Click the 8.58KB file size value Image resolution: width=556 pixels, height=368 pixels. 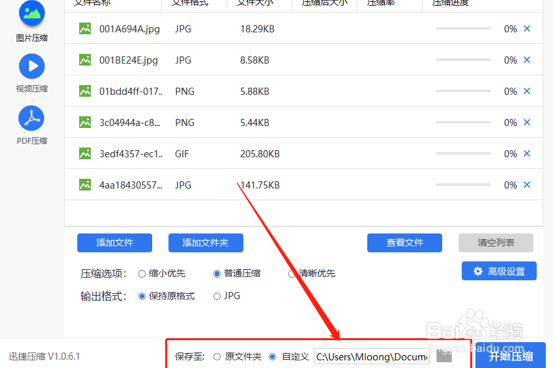click(255, 60)
